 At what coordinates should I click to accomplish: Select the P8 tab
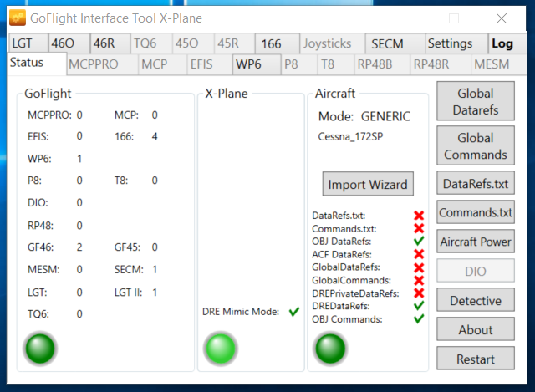coord(299,64)
